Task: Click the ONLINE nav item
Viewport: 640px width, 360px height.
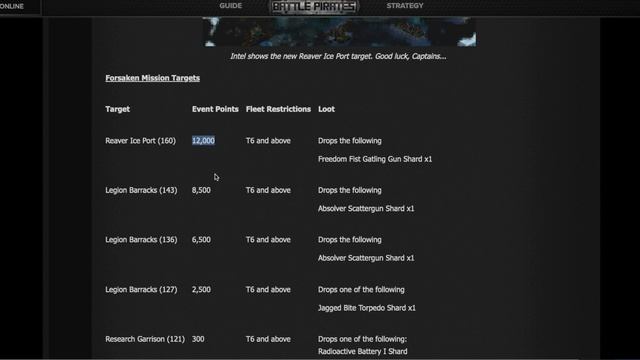Action: (11, 6)
